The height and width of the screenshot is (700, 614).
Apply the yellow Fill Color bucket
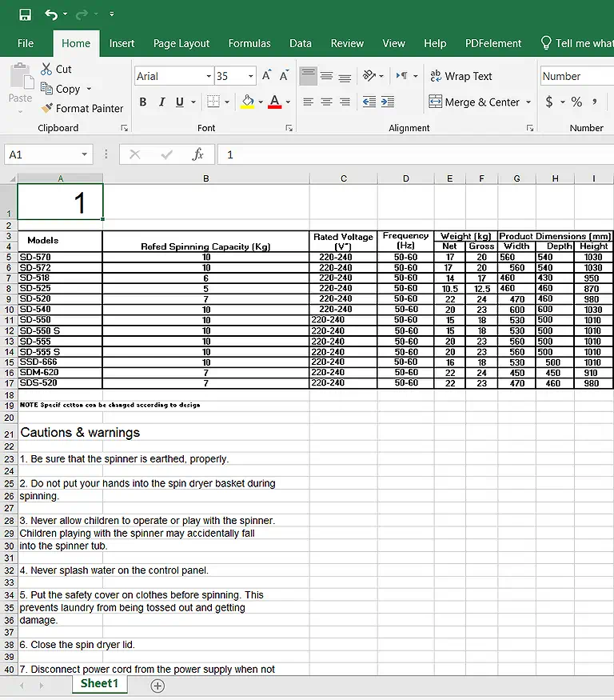coord(248,102)
